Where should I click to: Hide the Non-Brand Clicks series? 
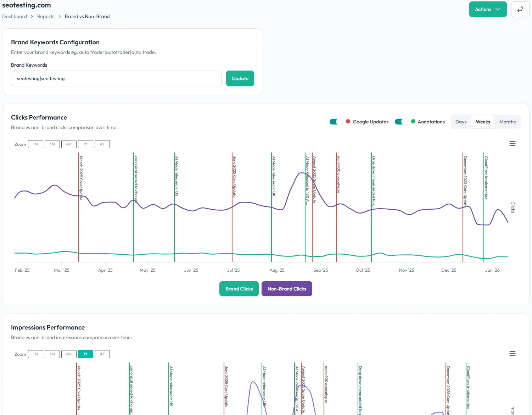[287, 289]
